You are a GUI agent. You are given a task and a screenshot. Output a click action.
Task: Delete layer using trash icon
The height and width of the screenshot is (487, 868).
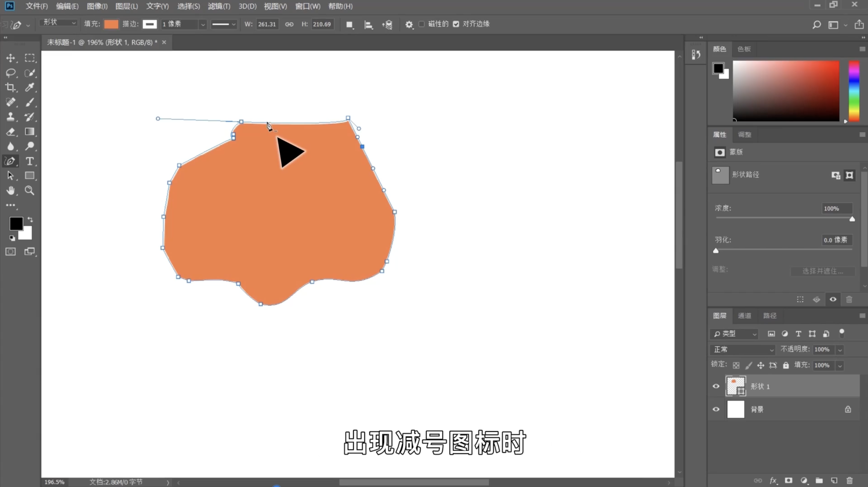[x=850, y=480]
